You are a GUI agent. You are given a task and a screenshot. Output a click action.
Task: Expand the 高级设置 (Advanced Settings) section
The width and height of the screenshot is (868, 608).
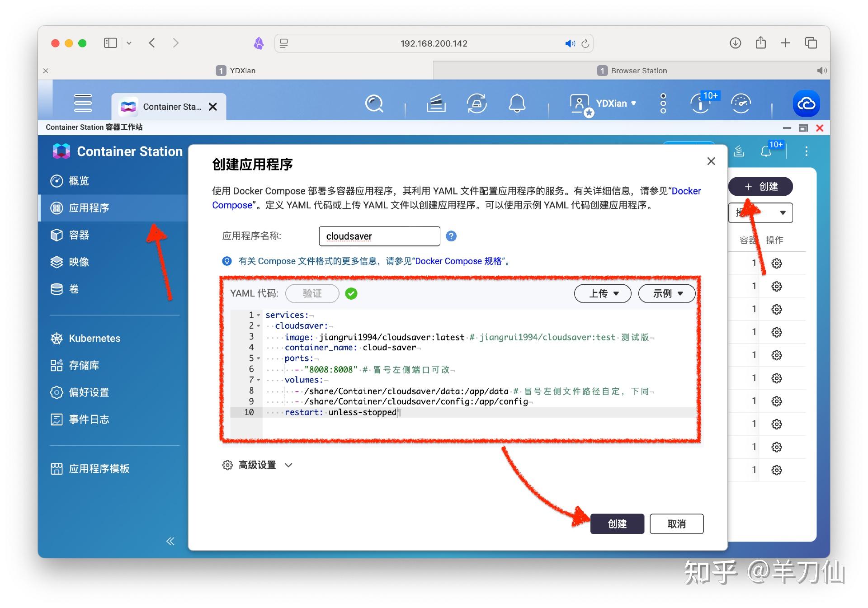click(x=257, y=465)
